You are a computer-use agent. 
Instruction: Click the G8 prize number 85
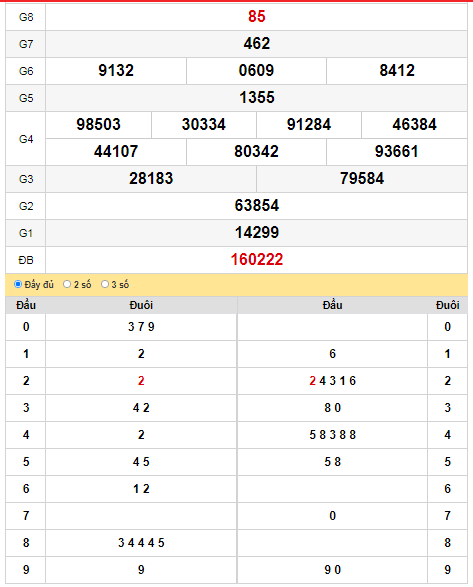tap(257, 16)
